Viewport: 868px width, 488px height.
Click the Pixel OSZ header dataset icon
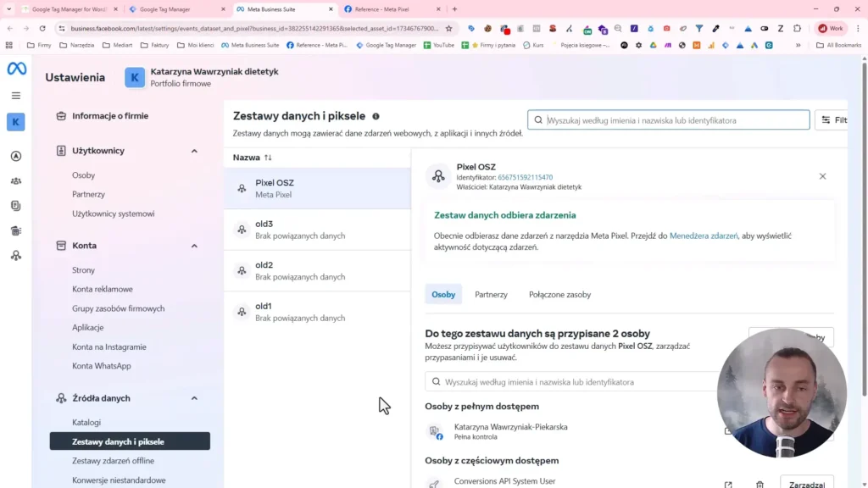point(438,176)
